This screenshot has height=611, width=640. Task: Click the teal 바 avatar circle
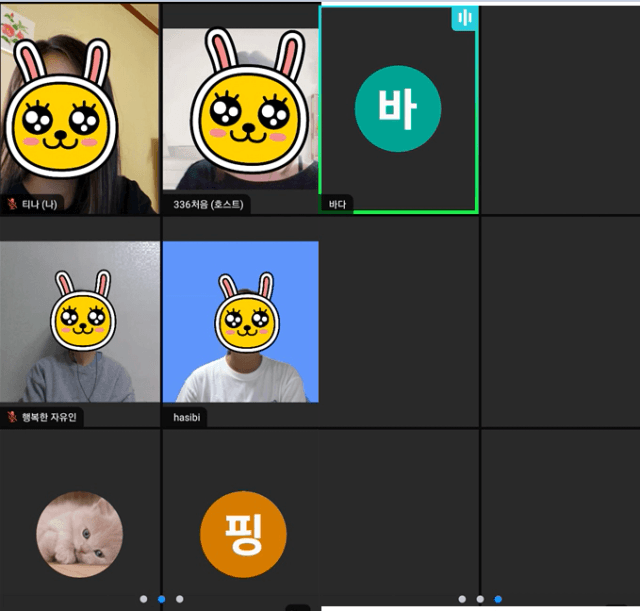[398, 109]
